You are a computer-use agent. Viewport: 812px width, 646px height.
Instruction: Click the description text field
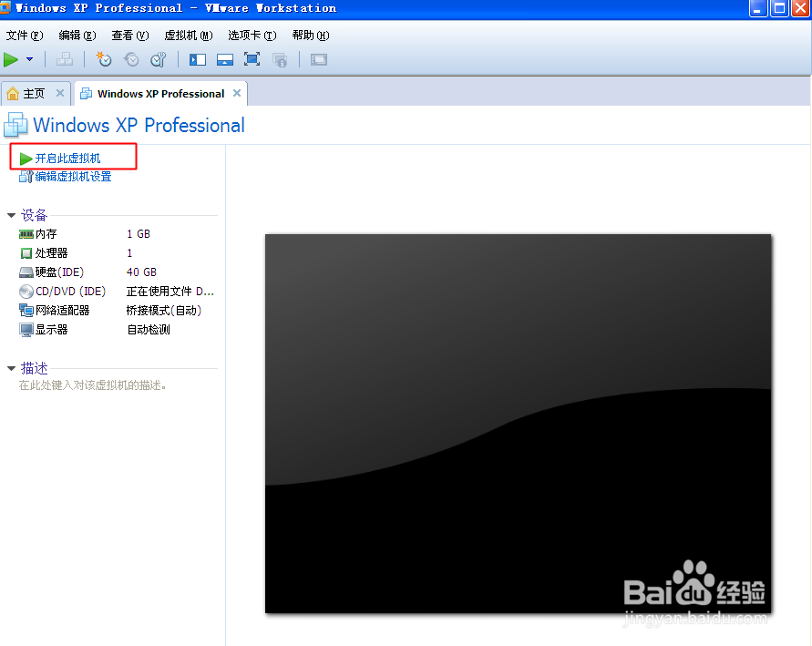93,385
